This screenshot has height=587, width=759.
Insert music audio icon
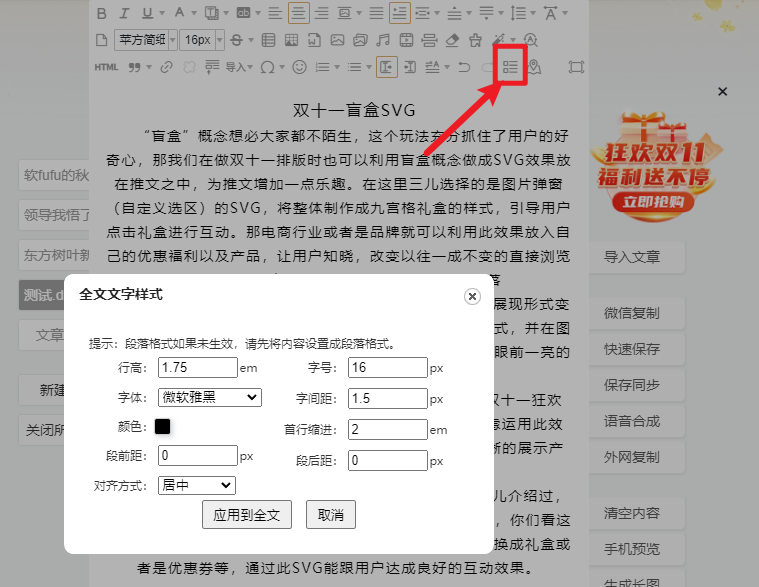pyautogui.click(x=383, y=40)
